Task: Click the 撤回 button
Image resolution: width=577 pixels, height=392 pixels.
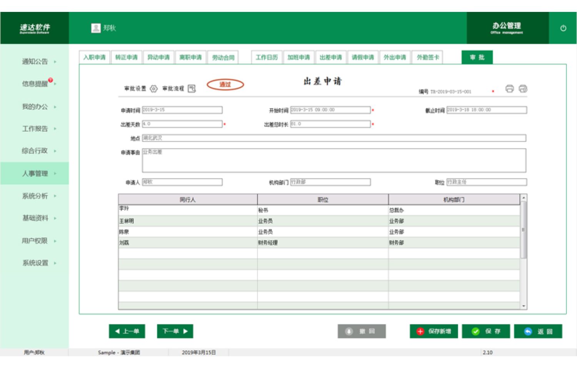Action: 362,331
